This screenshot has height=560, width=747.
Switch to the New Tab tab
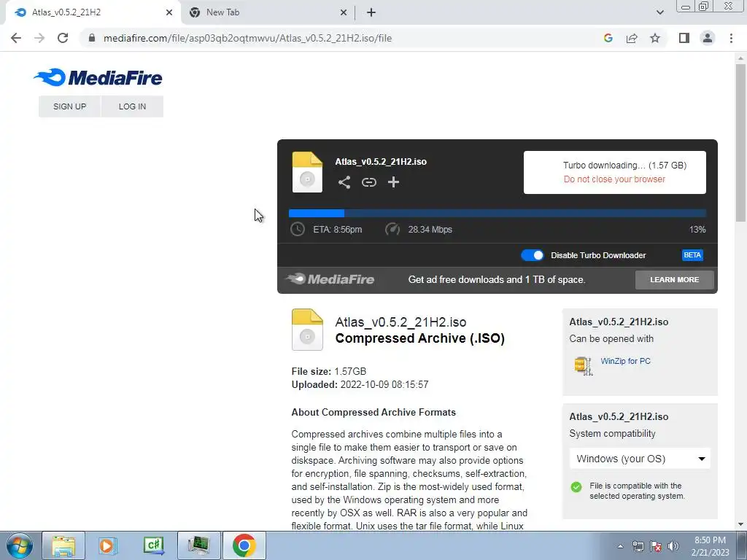[268, 12]
